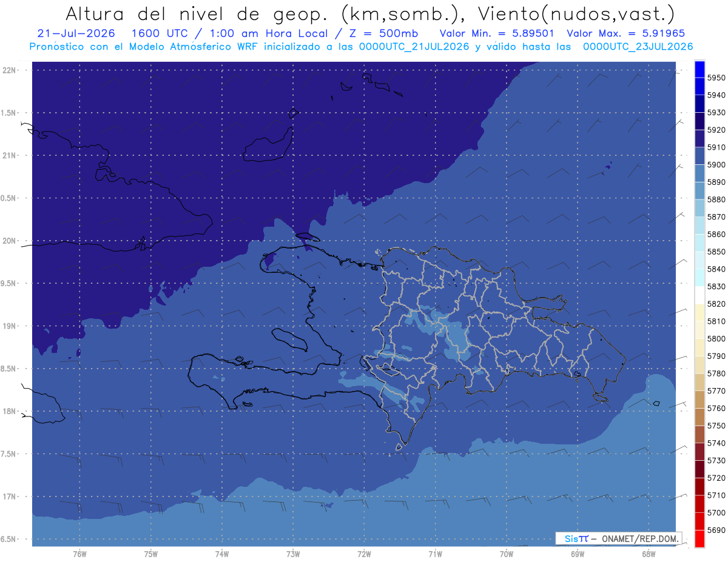Click the '5750' colorbar value
The image size is (728, 562).
coord(716,426)
